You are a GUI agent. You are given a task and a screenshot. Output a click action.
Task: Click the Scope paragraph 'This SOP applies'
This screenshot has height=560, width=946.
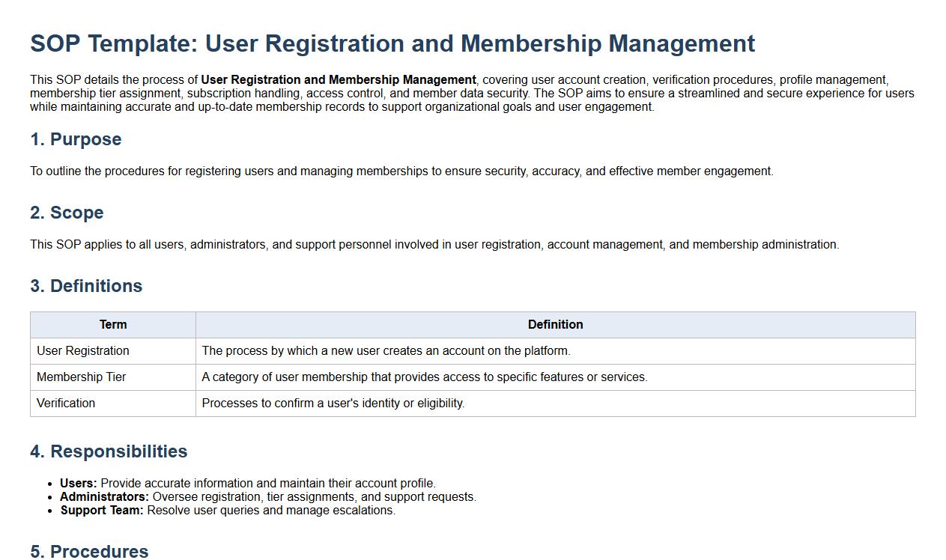[x=434, y=245]
